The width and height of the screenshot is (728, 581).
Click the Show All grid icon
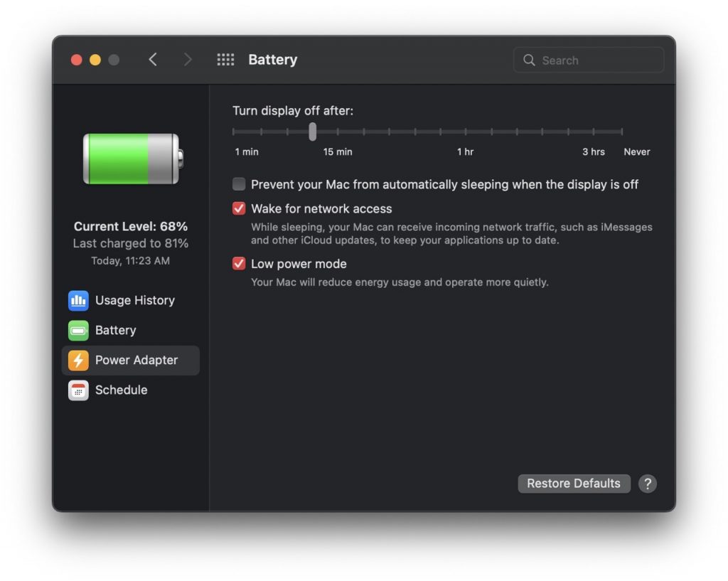tap(225, 60)
